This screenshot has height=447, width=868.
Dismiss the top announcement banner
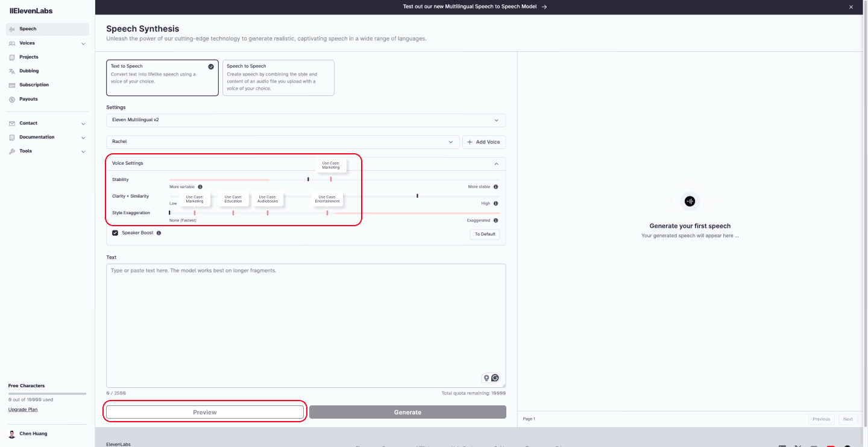click(x=851, y=7)
